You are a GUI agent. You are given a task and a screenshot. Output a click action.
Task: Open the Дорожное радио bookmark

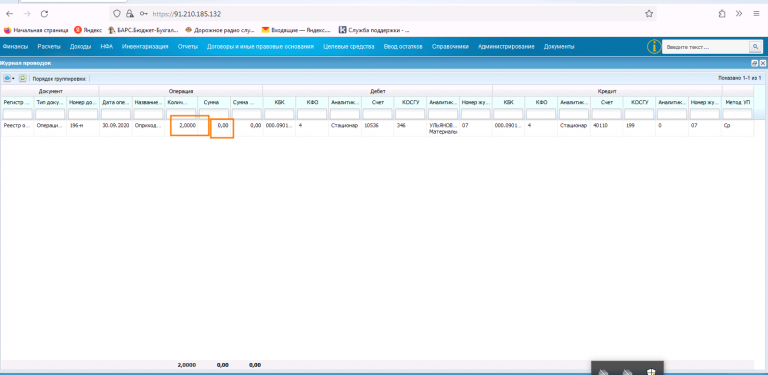220,30
